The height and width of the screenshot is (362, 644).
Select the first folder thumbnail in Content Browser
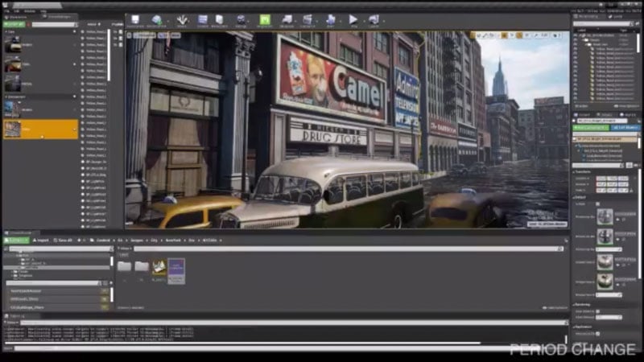click(125, 267)
